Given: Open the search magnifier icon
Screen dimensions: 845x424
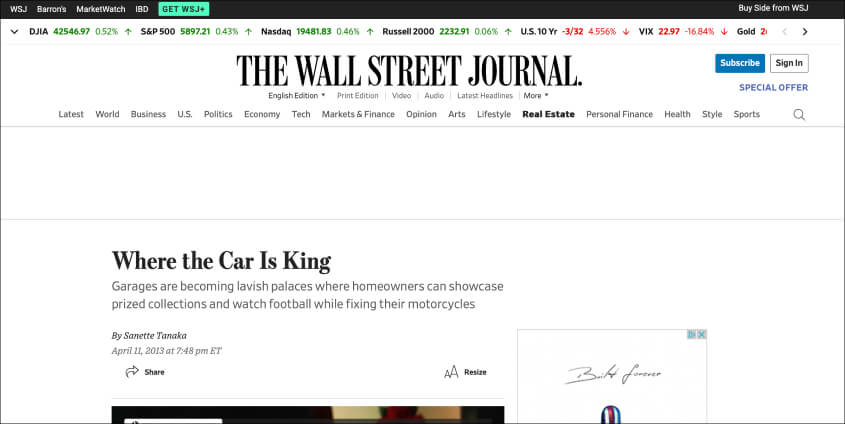Looking at the screenshot, I should pos(798,114).
